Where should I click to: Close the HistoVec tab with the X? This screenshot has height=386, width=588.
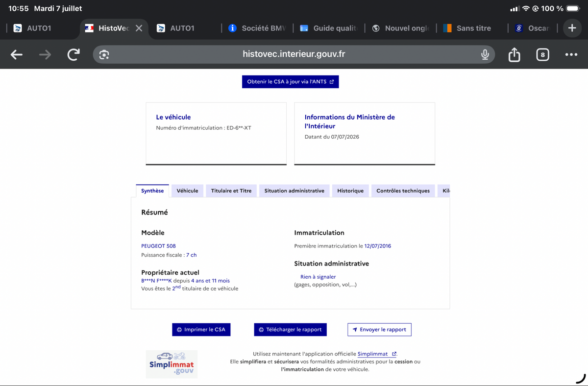coord(139,28)
